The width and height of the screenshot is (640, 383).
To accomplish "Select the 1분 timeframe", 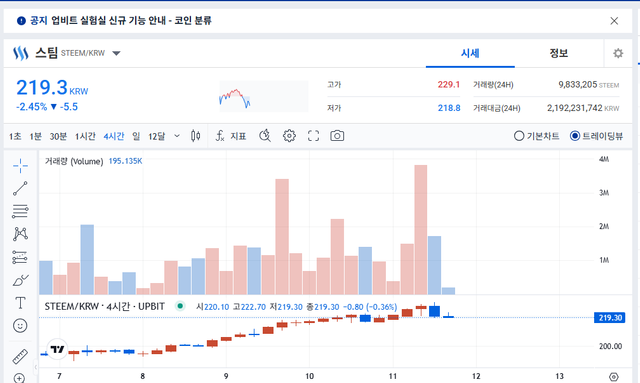I will coord(36,136).
